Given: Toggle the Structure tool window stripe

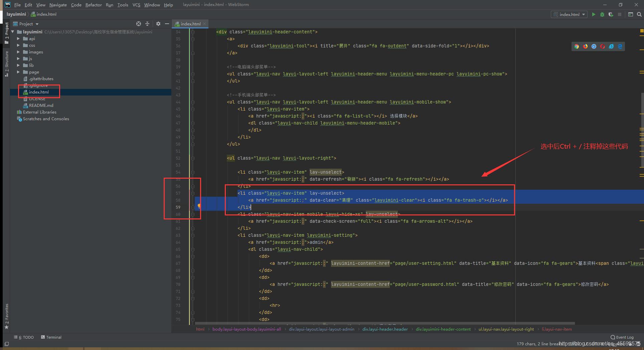Looking at the screenshot, I should click(6, 63).
